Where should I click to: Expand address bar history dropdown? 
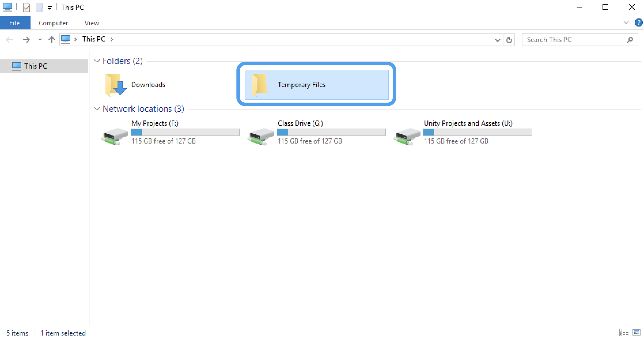[x=497, y=40]
